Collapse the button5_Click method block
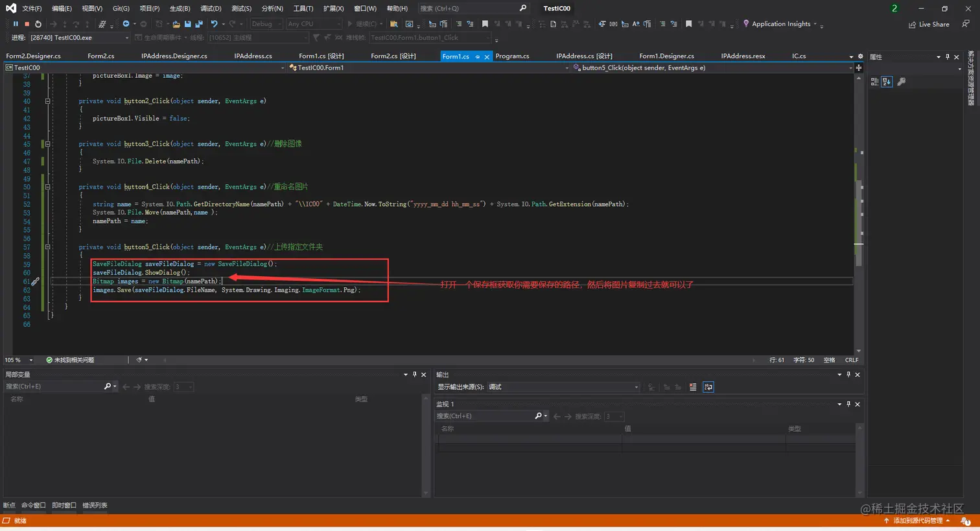Image resolution: width=980 pixels, height=531 pixels. [x=47, y=247]
